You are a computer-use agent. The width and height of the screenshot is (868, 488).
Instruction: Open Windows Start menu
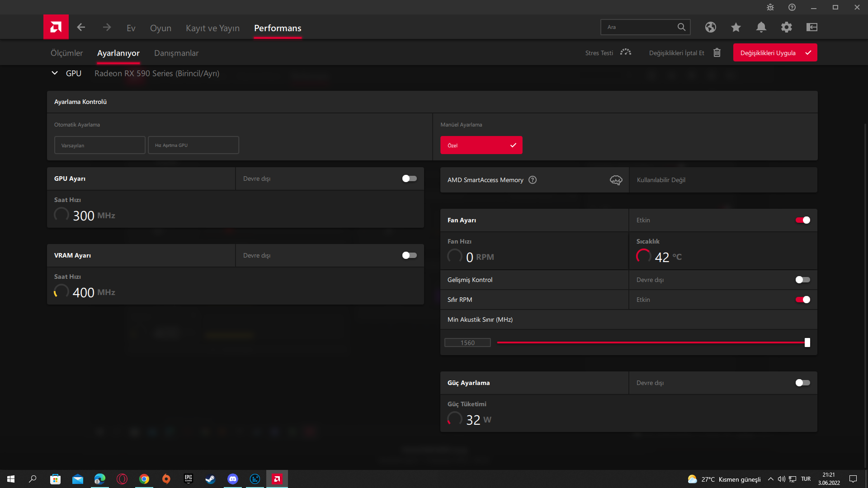coord(11,479)
